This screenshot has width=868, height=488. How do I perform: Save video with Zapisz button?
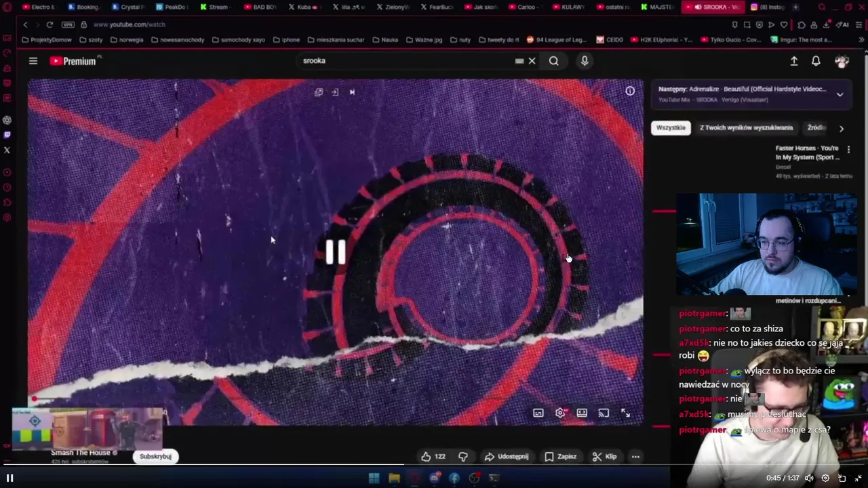click(x=561, y=457)
